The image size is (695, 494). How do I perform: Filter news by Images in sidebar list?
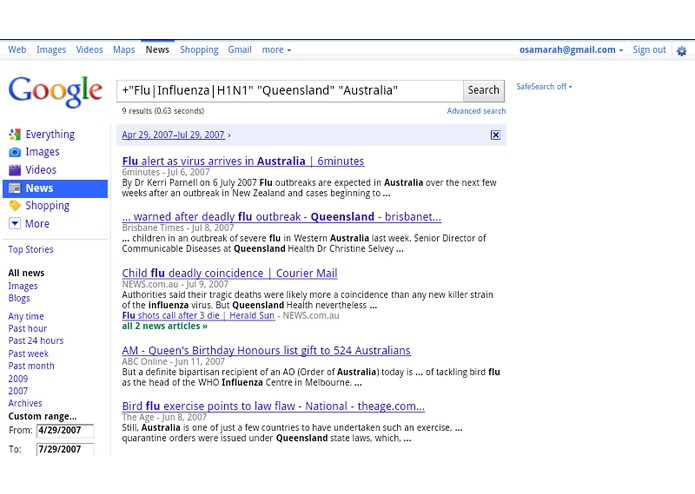coord(23,286)
